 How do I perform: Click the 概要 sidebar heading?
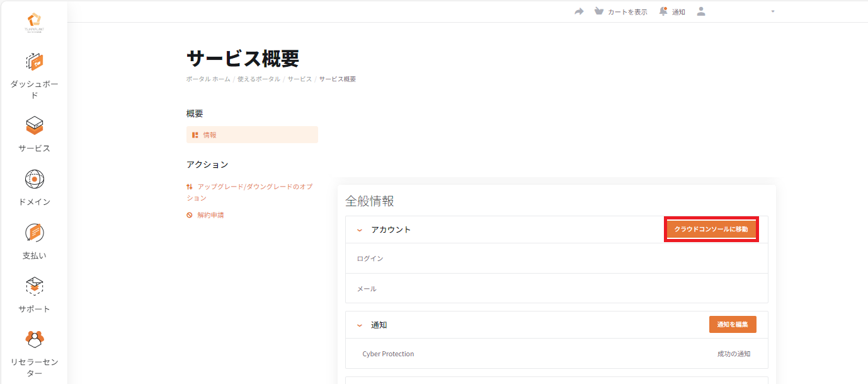point(195,113)
